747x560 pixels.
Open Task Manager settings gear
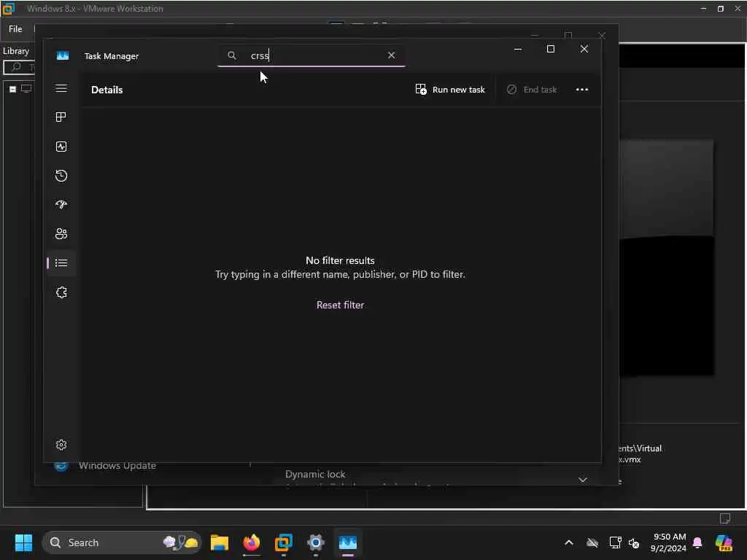click(61, 445)
